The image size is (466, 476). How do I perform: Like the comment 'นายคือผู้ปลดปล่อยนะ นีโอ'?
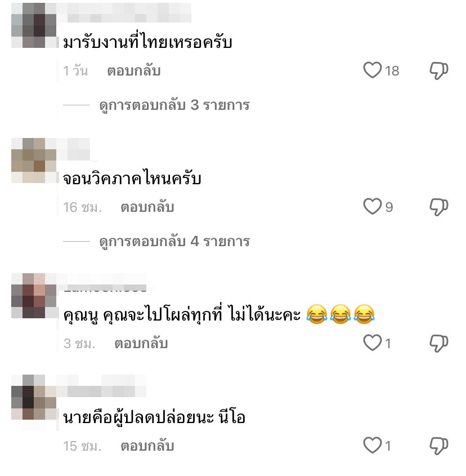pos(372,446)
